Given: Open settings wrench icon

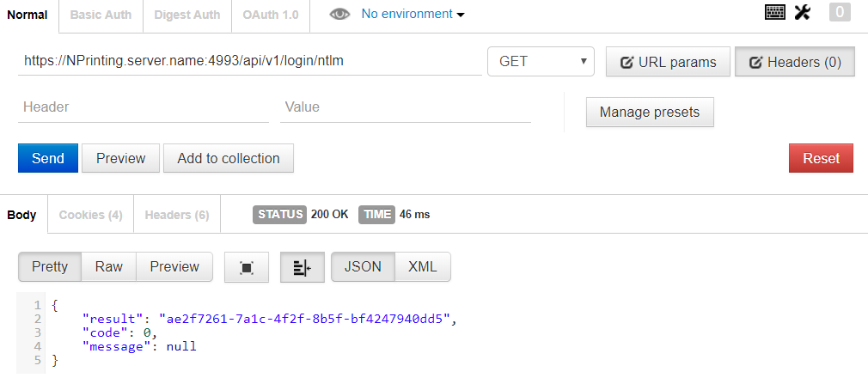Looking at the screenshot, I should pyautogui.click(x=802, y=12).
